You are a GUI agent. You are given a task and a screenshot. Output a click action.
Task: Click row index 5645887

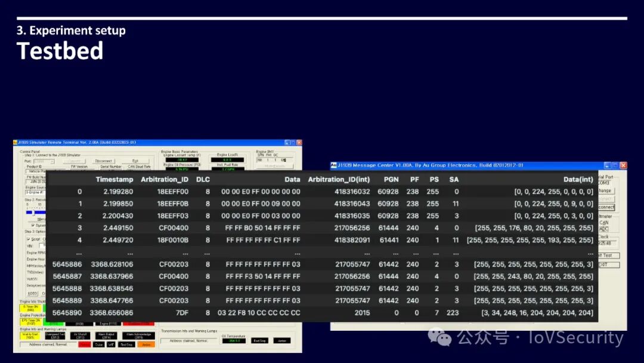67,276
